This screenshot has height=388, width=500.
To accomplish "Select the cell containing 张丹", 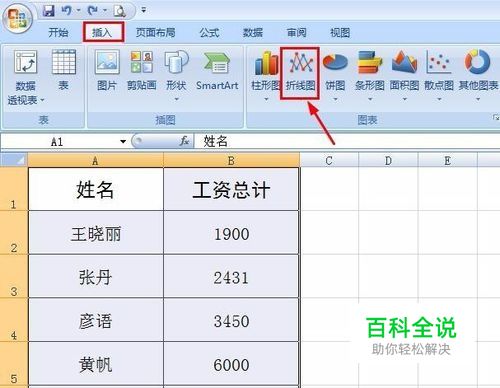I will 96,276.
